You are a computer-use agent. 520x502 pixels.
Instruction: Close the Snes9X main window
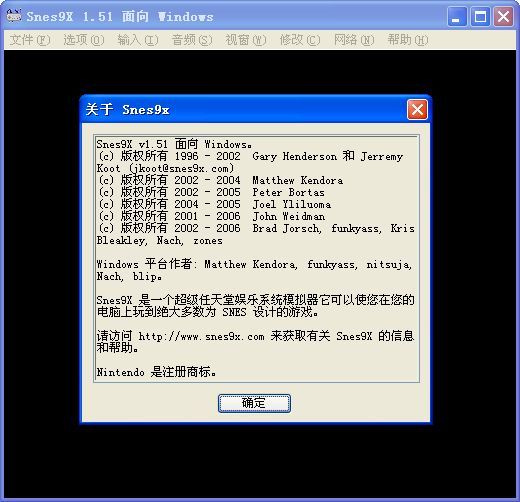[x=503, y=16]
